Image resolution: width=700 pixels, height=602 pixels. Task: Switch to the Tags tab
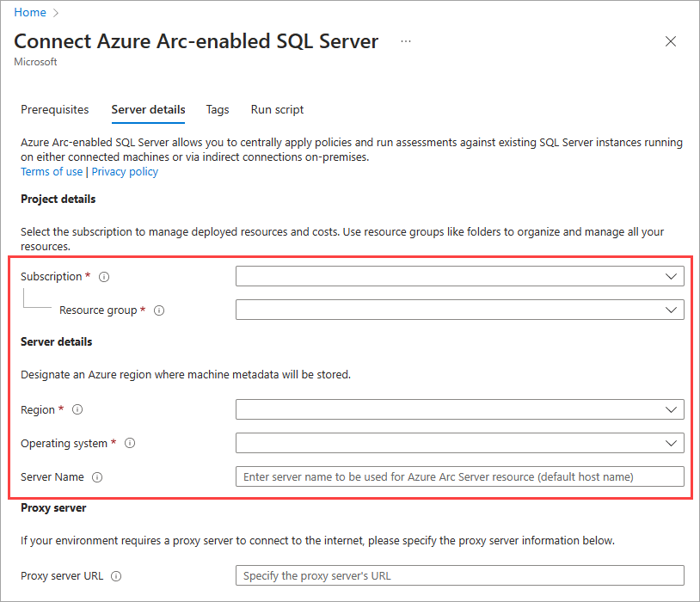coord(217,110)
